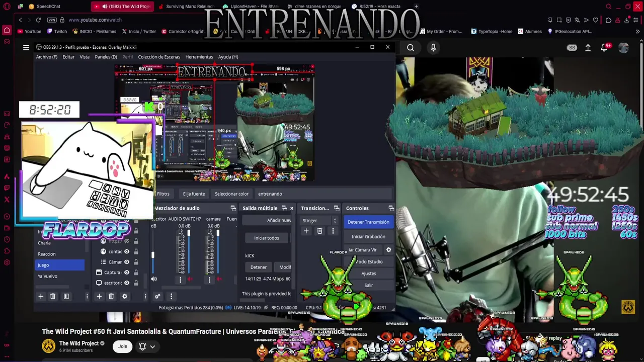Go back with the browser back arrow
The image size is (644, 362).
point(20,20)
